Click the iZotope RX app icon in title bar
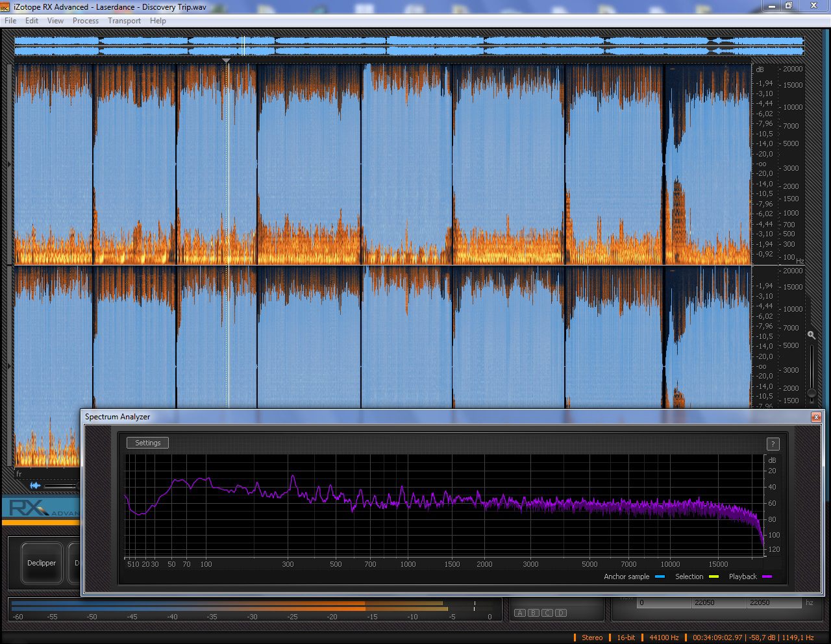The image size is (831, 644). [x=5, y=6]
